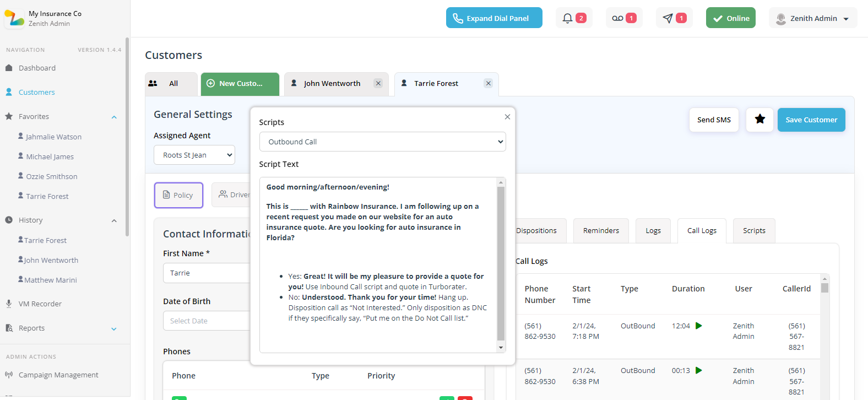Click the Expand Dial Panel button
The width and height of the screenshot is (868, 400).
494,18
